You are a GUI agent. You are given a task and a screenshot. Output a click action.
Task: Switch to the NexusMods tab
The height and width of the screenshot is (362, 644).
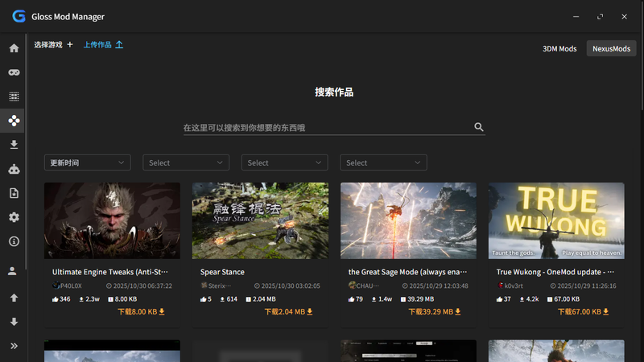point(611,48)
